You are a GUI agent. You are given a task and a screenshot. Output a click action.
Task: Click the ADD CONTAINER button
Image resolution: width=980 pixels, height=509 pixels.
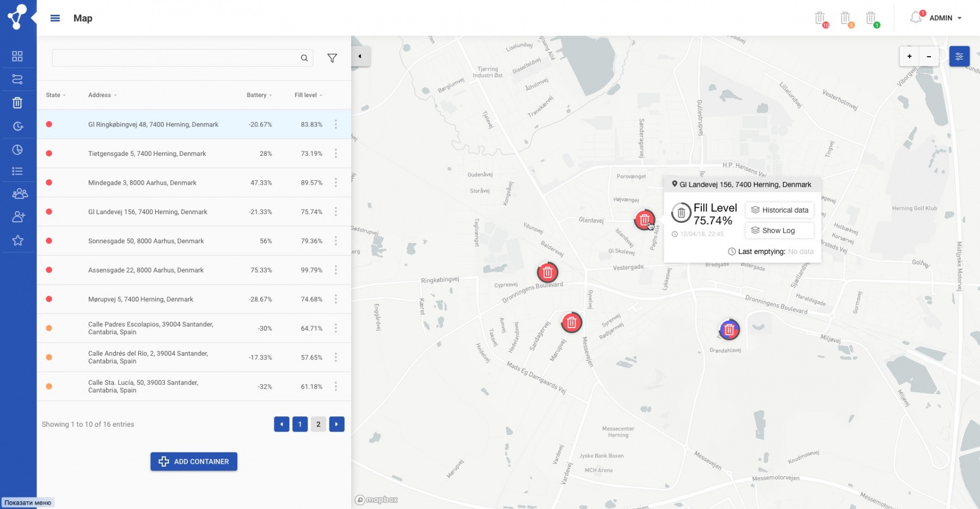pyautogui.click(x=194, y=462)
